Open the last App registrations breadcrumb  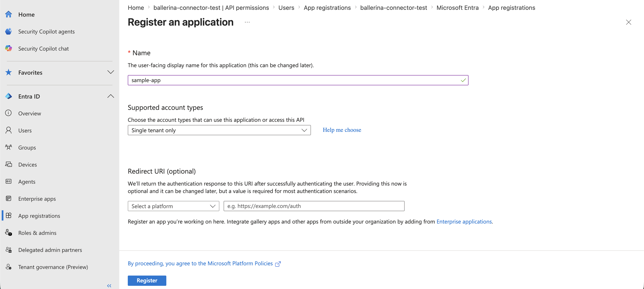[x=511, y=8]
